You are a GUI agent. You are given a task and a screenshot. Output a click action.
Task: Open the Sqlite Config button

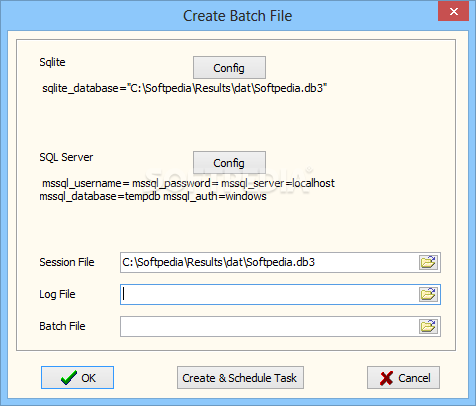[229, 68]
